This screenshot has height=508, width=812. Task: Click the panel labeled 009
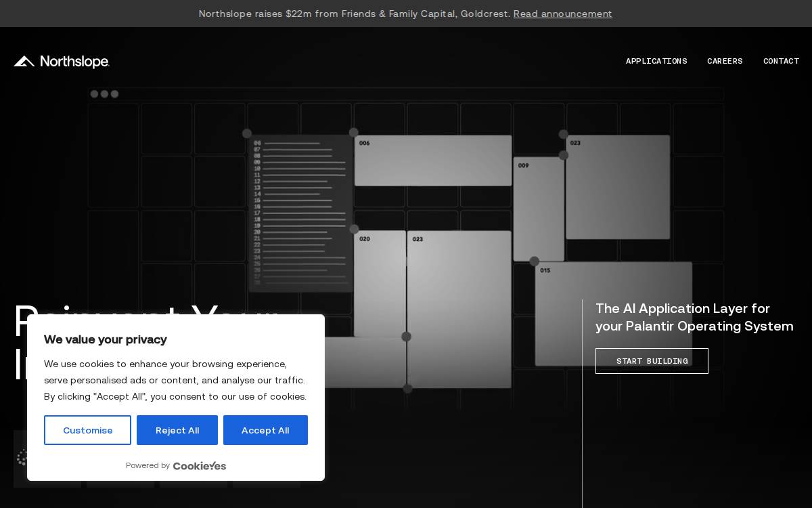539,209
